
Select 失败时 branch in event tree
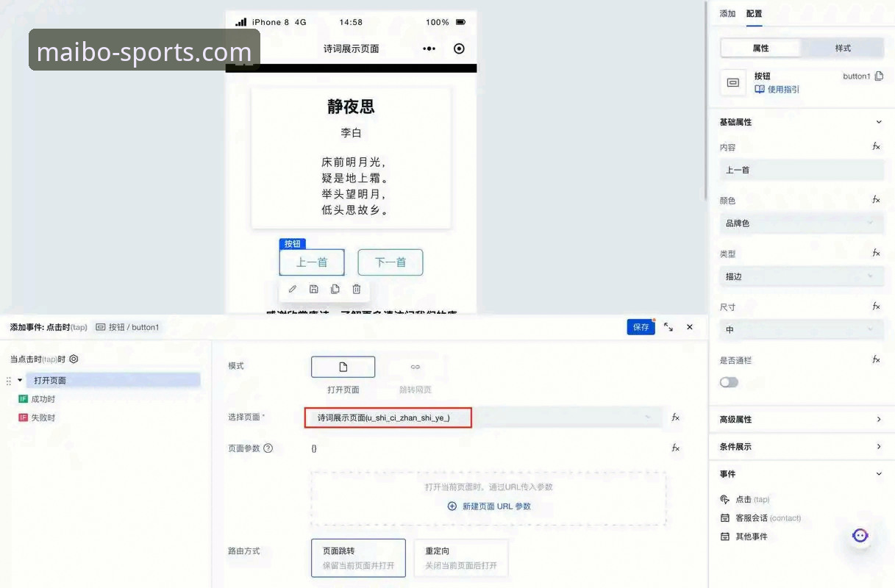tap(43, 417)
